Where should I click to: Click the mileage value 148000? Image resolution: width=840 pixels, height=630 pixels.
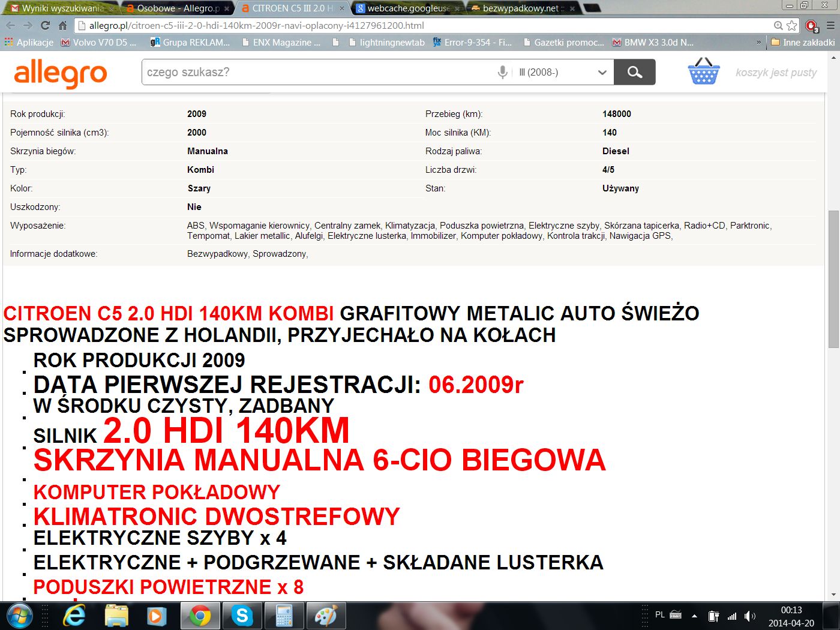click(617, 114)
